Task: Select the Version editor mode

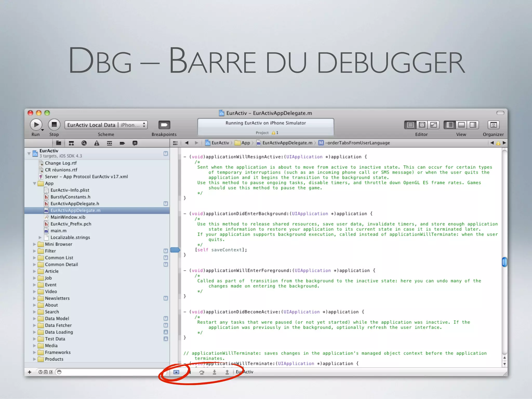Action: 434,125
